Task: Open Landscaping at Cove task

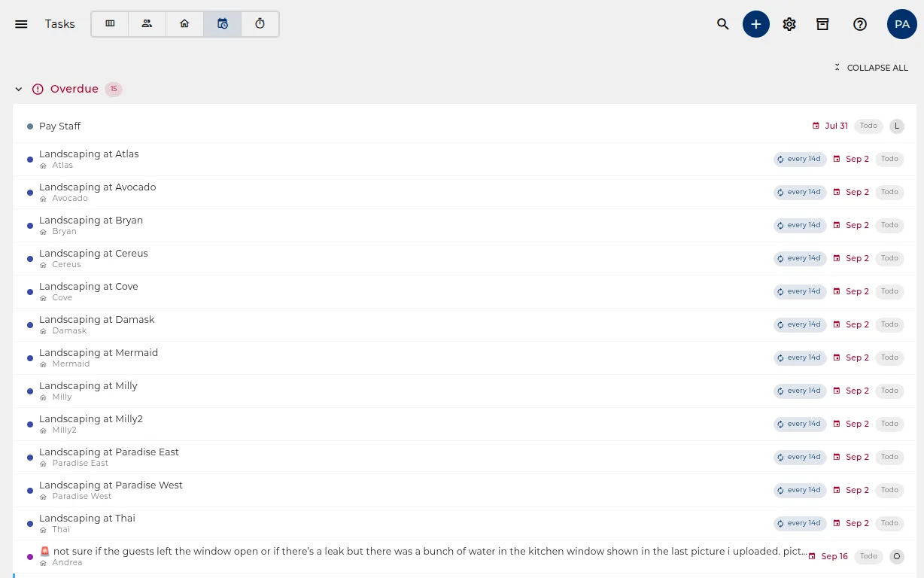Action: point(464,291)
